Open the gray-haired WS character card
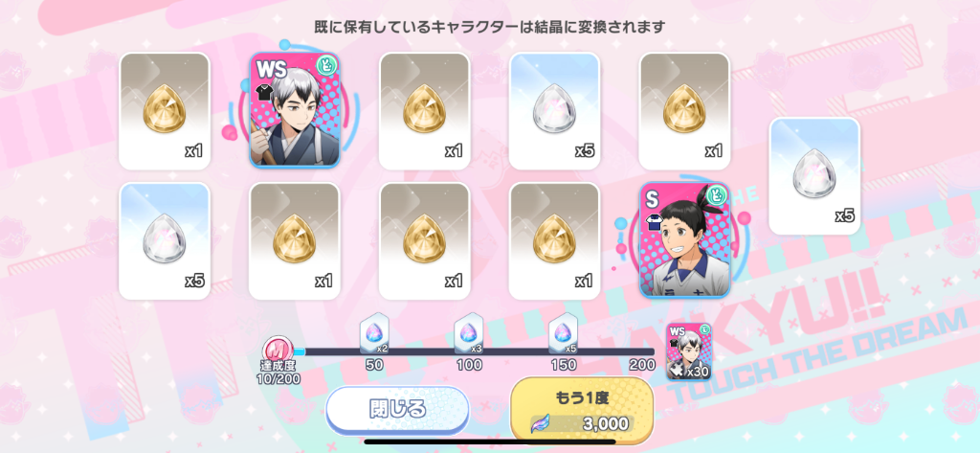The height and width of the screenshot is (453, 980). [x=295, y=111]
